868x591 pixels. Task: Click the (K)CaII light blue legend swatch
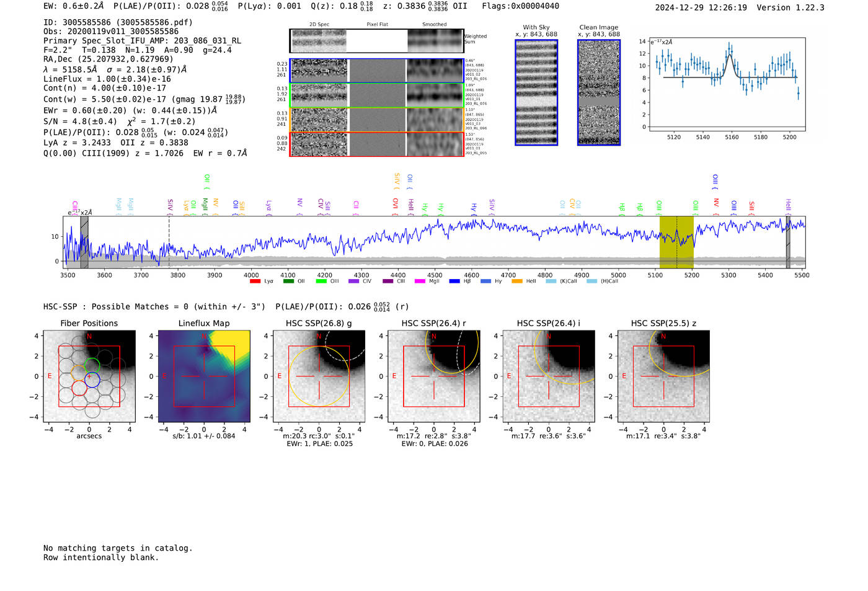pyautogui.click(x=551, y=282)
